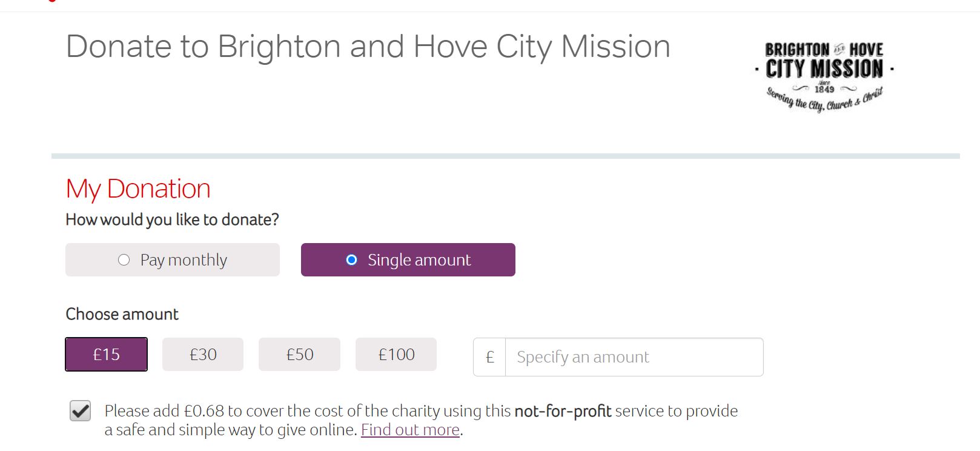Click the bold not-for-profit text
The height and width of the screenshot is (451, 980).
click(563, 411)
